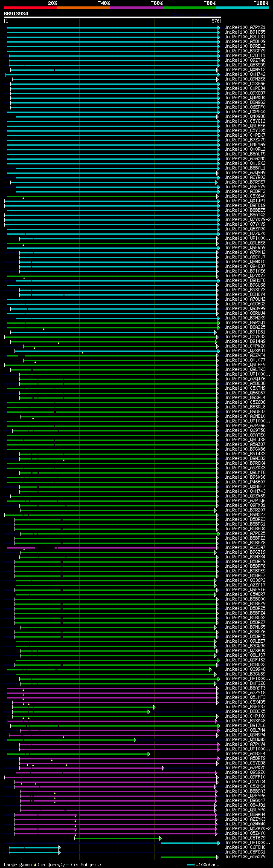Select hit label UniRef100_A7P0V5

click(x=245, y=768)
